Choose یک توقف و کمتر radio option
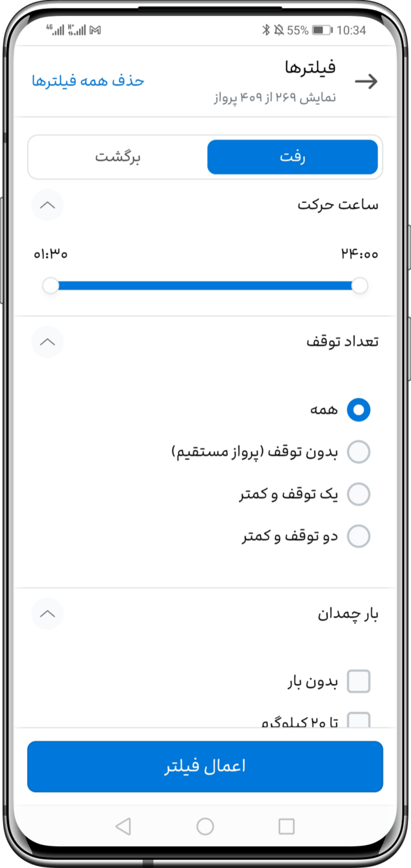This screenshot has height=868, width=411. coord(358,494)
